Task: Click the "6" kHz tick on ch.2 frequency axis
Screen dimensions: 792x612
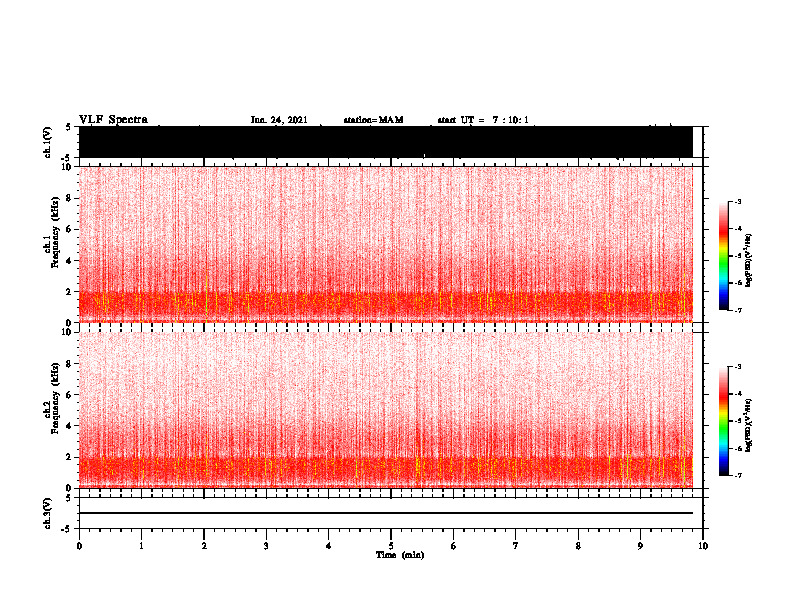Action: pyautogui.click(x=70, y=395)
